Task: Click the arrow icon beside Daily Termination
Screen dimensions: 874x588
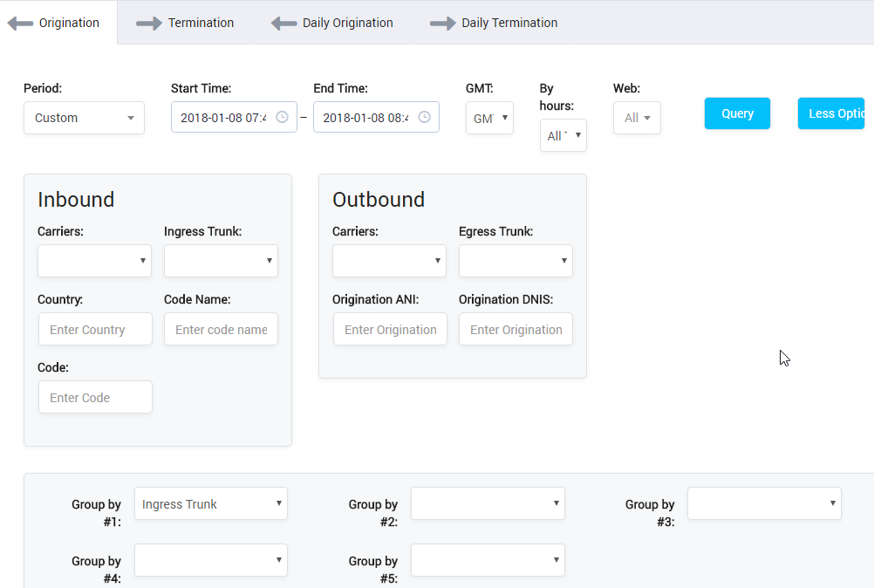Action: tap(441, 24)
